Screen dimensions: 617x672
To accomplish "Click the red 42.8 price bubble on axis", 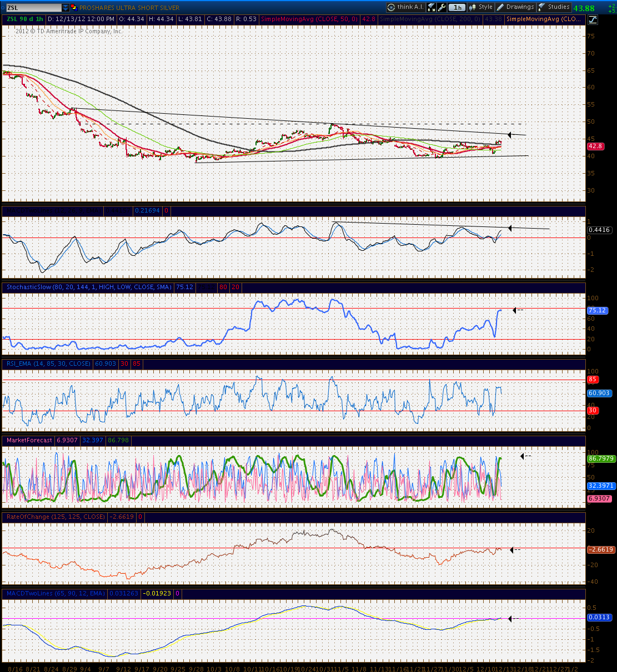I will click(595, 146).
